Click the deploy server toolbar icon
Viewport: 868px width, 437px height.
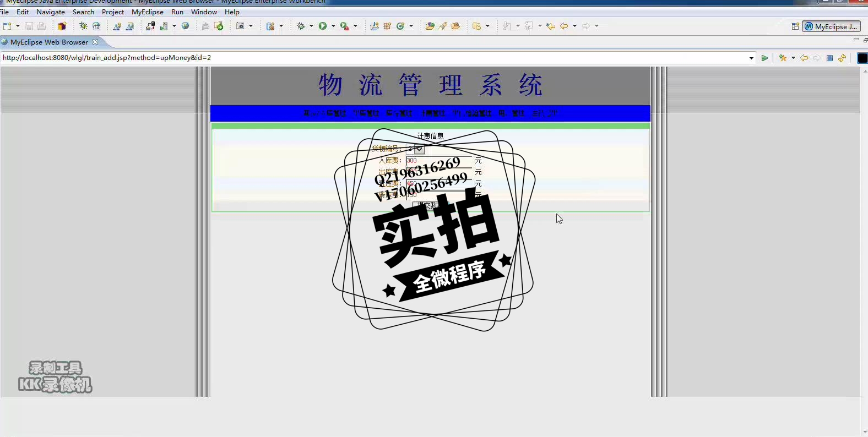coord(164,26)
